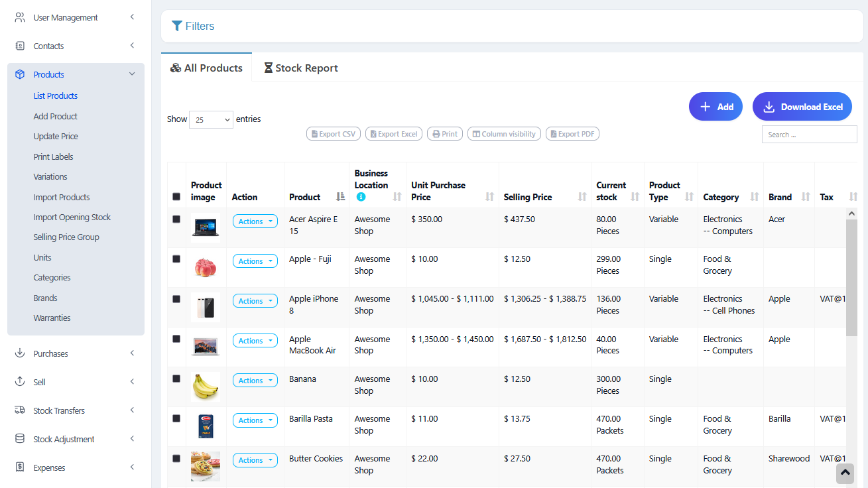This screenshot has width=868, height=488.
Task: Open the Expenses section via its dollar icon
Action: pyautogui.click(x=19, y=467)
